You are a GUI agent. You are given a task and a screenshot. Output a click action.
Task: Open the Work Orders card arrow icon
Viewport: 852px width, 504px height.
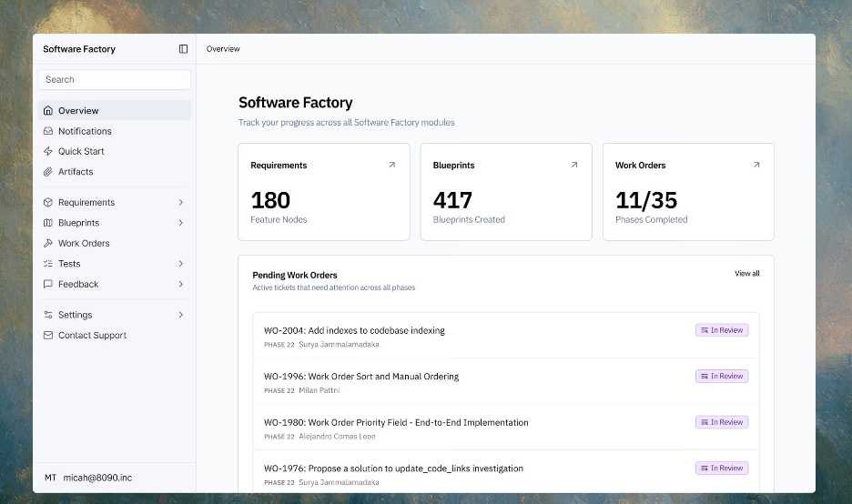click(x=756, y=165)
